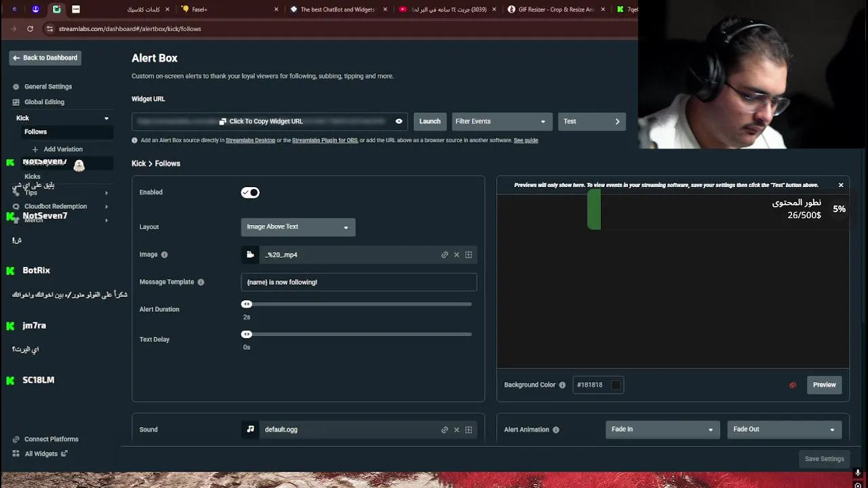Open media gallery icon in Image row
The height and width of the screenshot is (488, 868).
[469, 255]
